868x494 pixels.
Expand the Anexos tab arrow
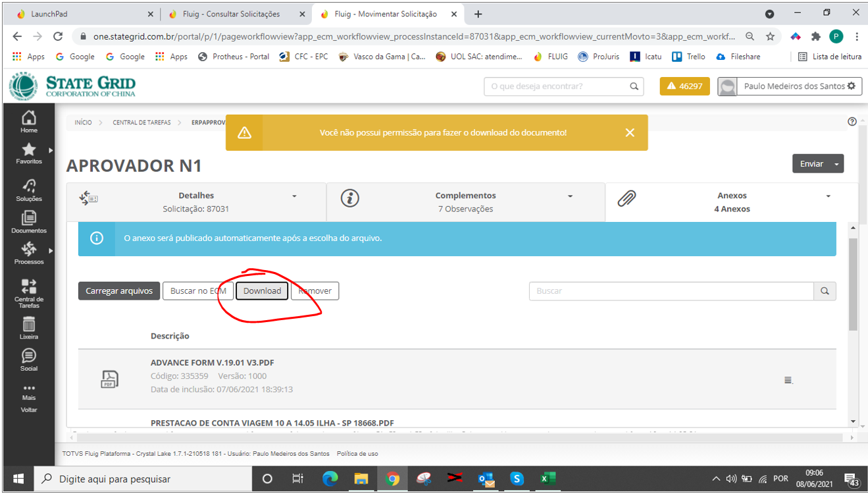[x=828, y=196]
